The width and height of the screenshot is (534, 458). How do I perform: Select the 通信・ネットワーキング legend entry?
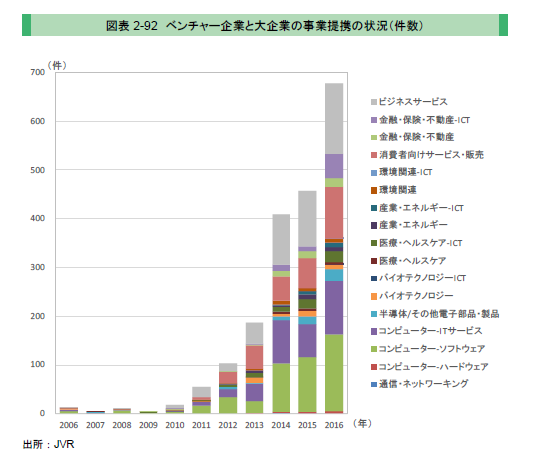pyautogui.click(x=420, y=384)
